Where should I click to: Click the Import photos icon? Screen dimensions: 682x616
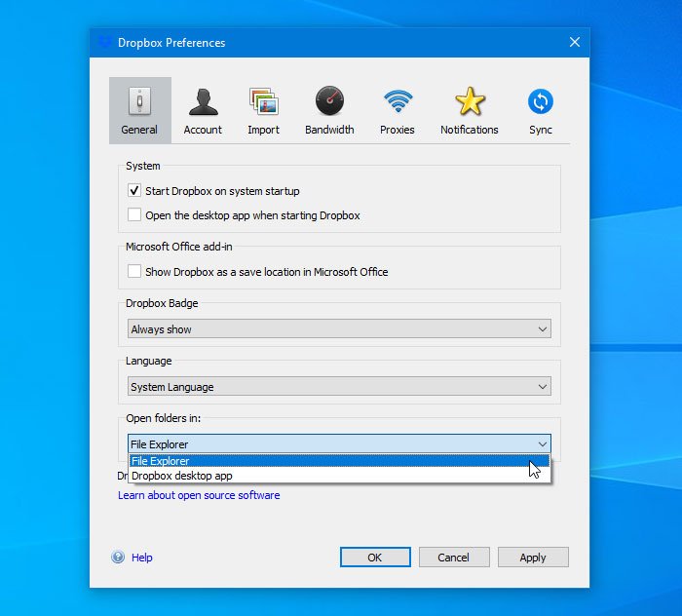[263, 101]
